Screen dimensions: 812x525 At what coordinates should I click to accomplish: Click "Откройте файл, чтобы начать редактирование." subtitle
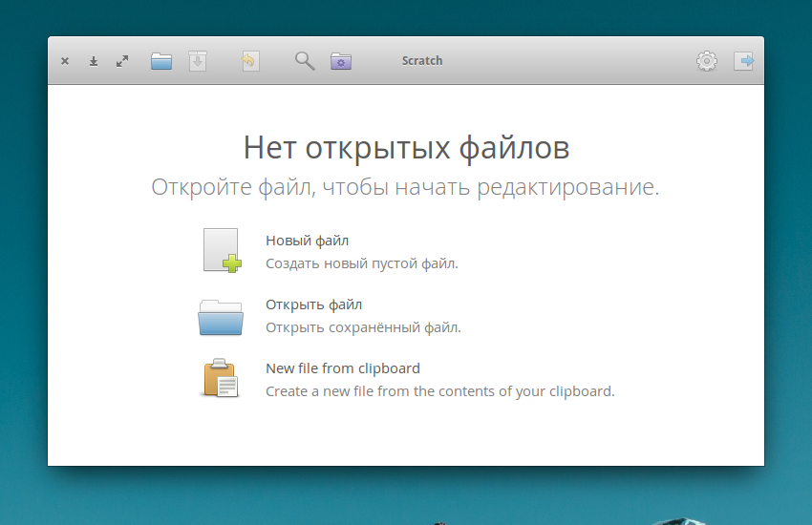(x=405, y=187)
